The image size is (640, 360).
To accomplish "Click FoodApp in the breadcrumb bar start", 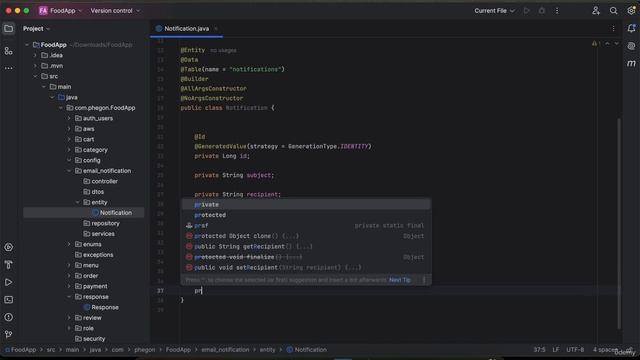I will pos(20,350).
